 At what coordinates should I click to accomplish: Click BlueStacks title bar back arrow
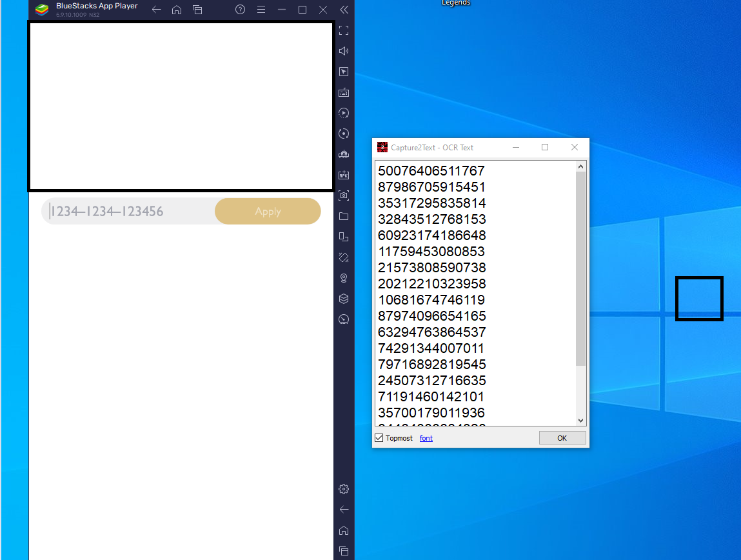click(x=157, y=10)
